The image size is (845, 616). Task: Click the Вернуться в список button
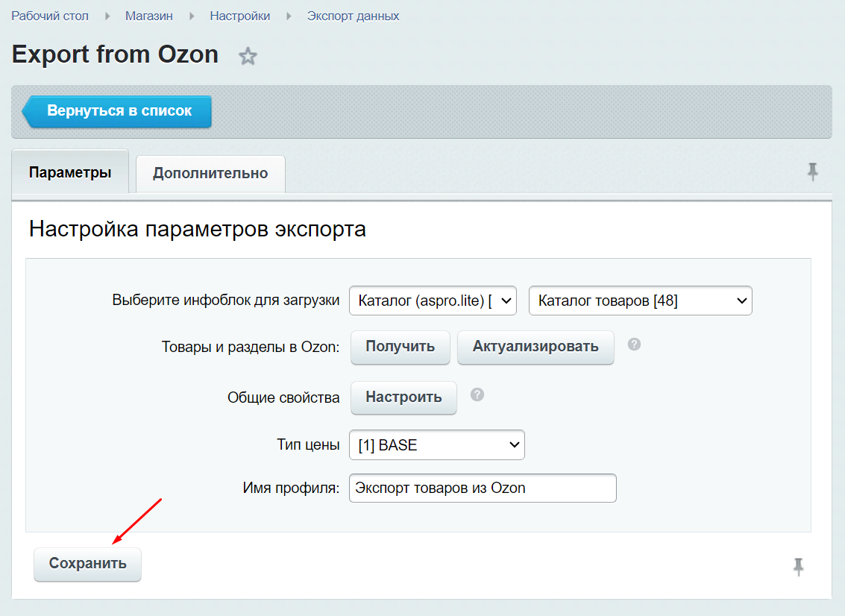pyautogui.click(x=116, y=111)
